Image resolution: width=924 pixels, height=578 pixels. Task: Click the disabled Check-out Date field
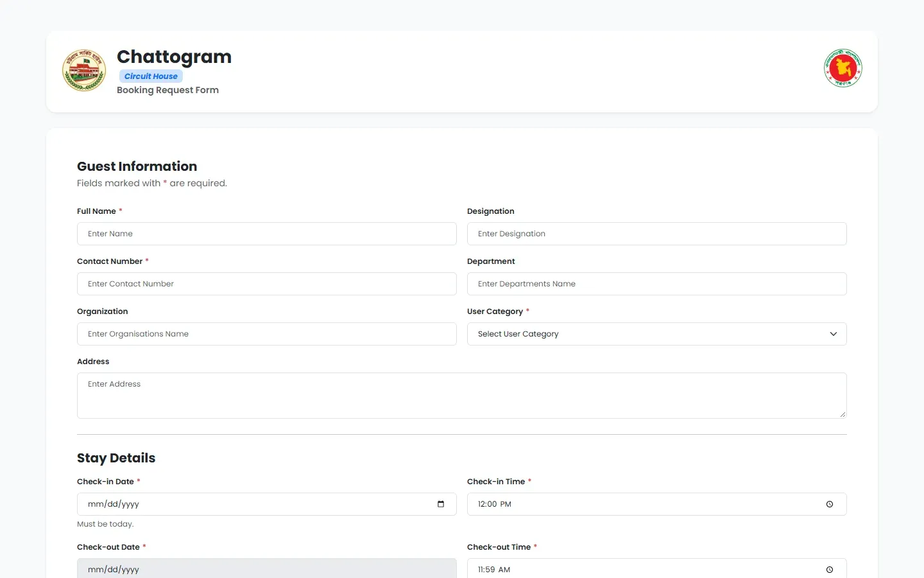pyautogui.click(x=266, y=568)
